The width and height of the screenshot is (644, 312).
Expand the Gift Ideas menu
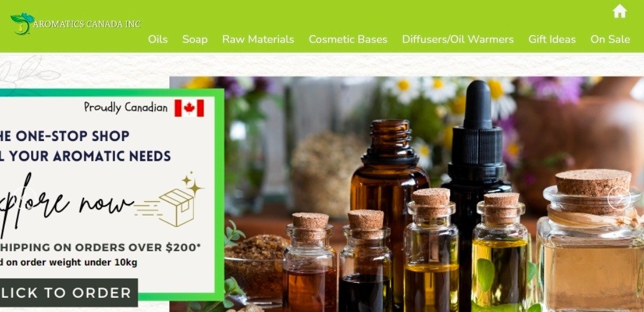click(x=552, y=39)
